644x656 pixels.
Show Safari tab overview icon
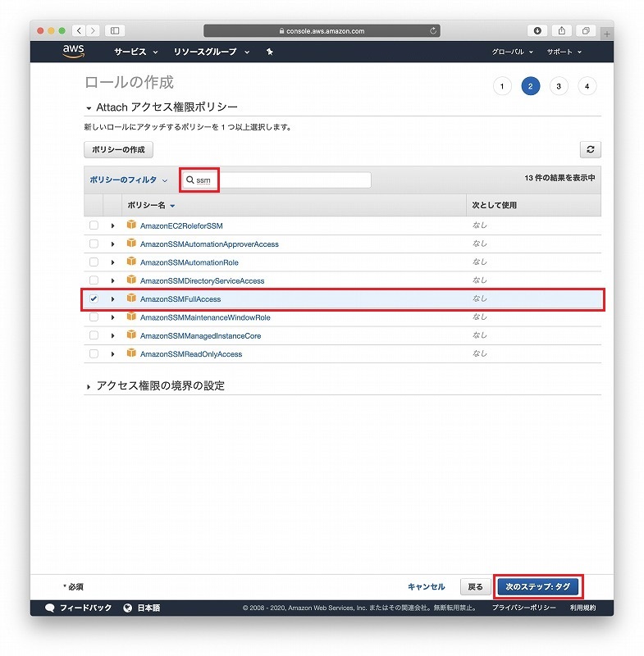[x=586, y=30]
